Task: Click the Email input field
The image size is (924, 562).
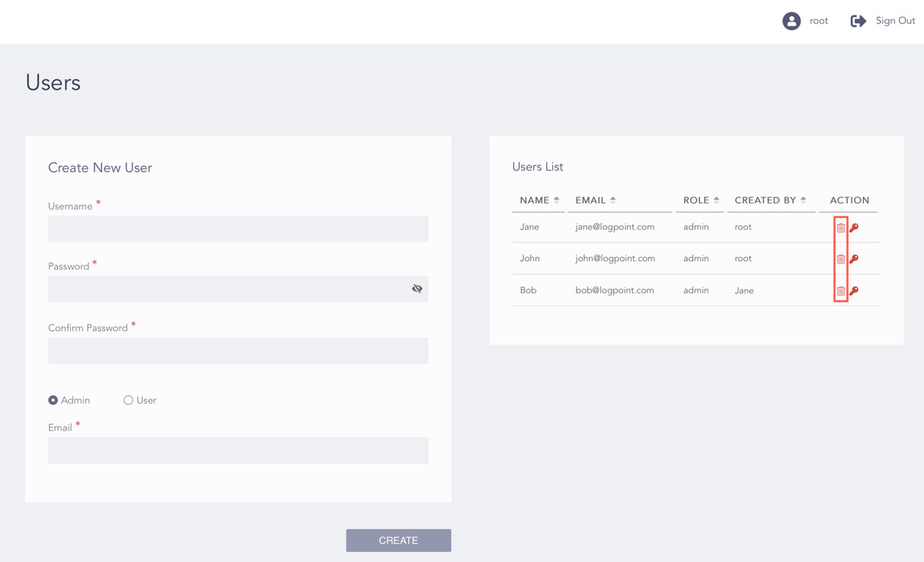Action: click(x=238, y=451)
